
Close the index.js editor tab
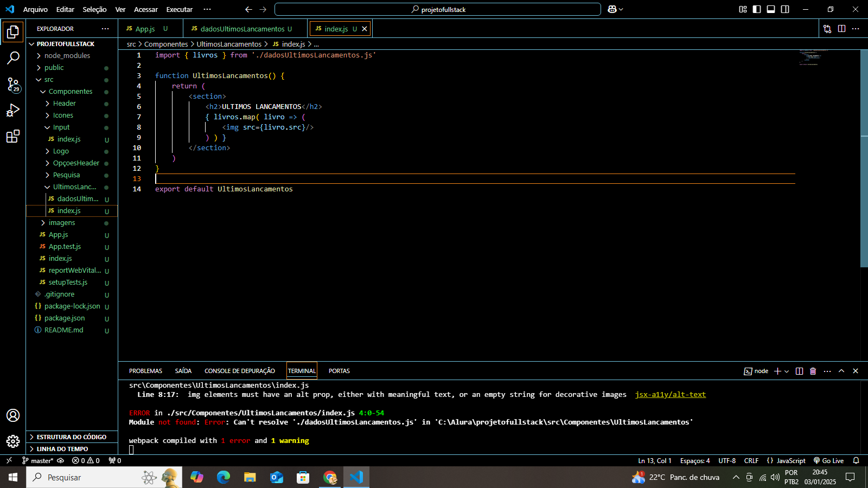tap(365, 29)
